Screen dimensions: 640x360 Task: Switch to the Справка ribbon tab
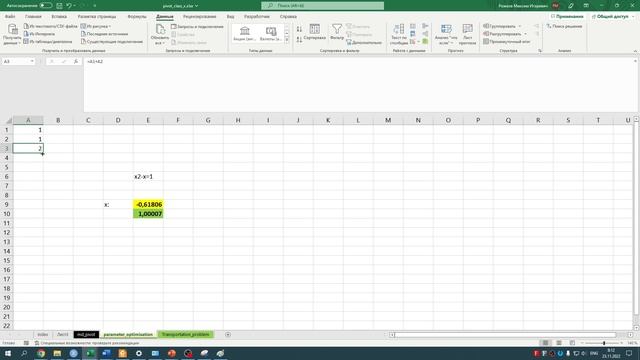tap(288, 17)
